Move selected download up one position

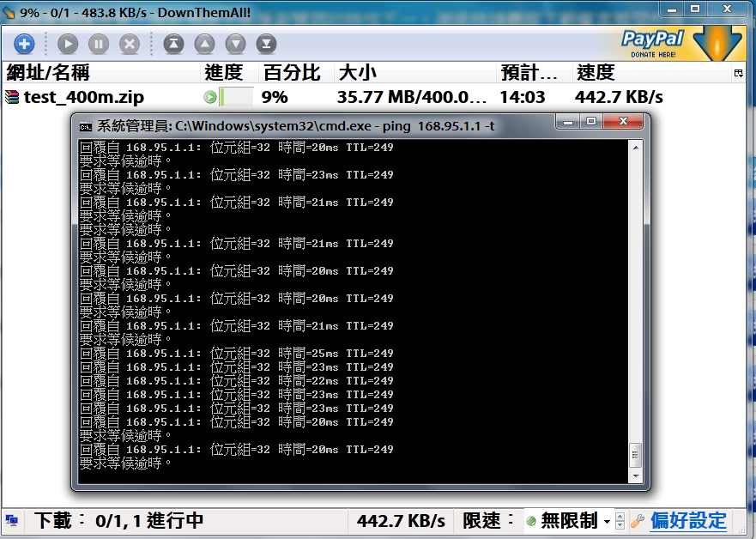pyautogui.click(x=204, y=45)
